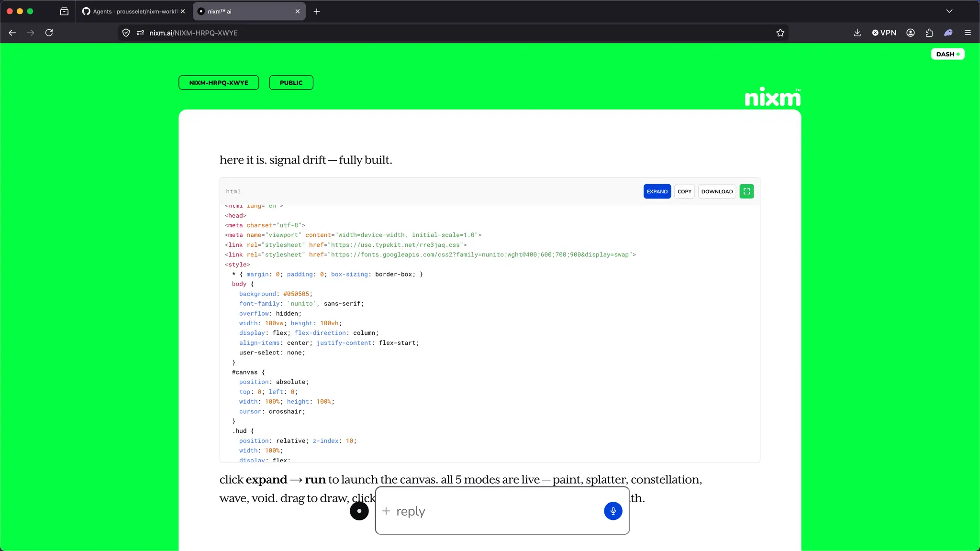
Task: Click EXPAND on the html code block
Action: click(x=657, y=191)
